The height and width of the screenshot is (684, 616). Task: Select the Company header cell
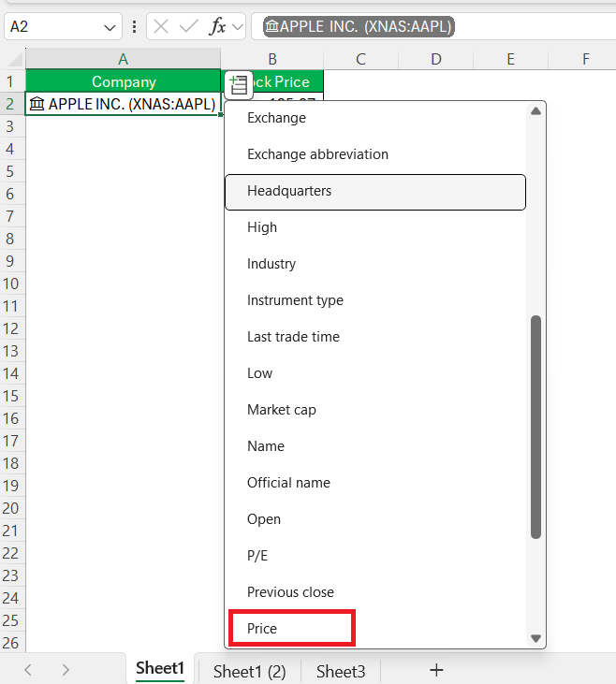124,81
